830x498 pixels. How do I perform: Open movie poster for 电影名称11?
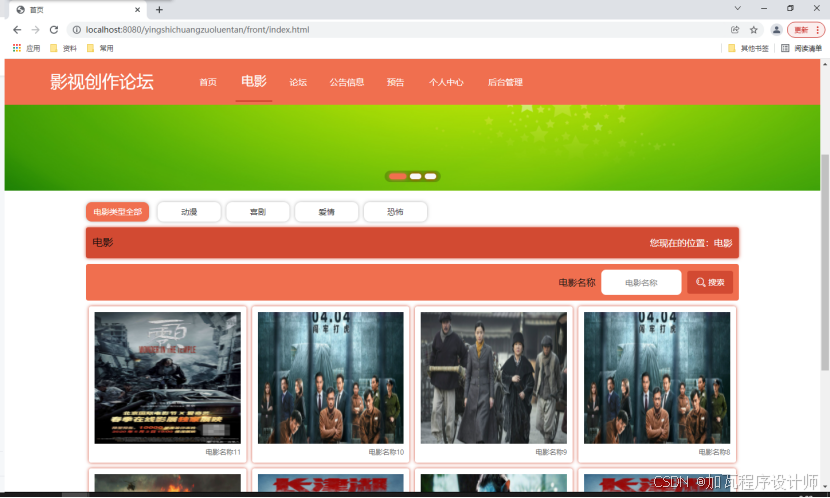(x=167, y=378)
